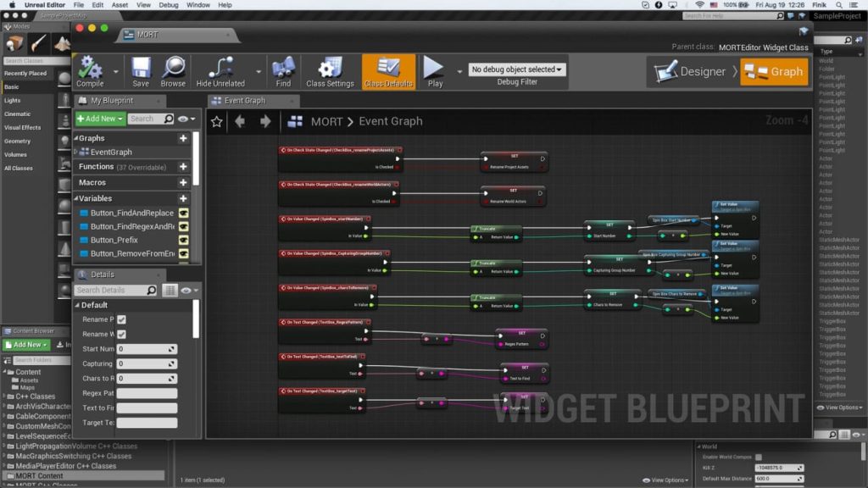Click the Wi-Fi icon in the menu bar
This screenshot has width=868, height=488.
tap(699, 5)
